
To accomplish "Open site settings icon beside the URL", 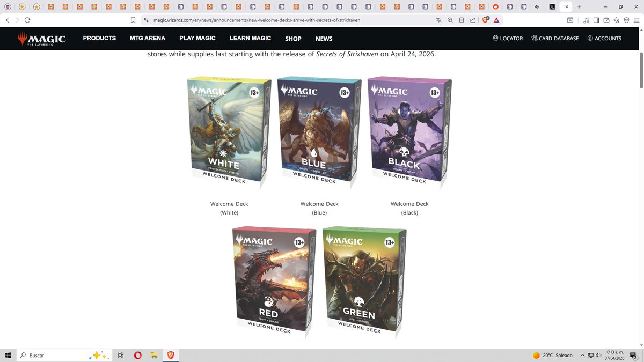I will pos(146,20).
